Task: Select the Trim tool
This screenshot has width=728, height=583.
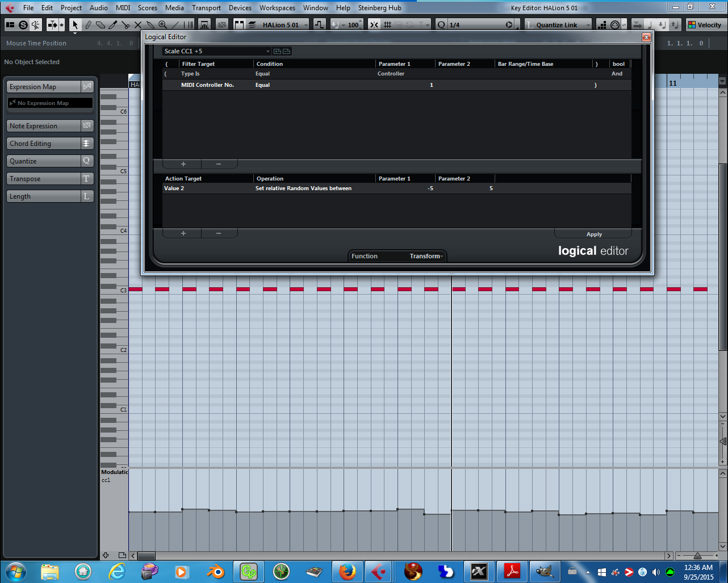Action: tap(112, 25)
